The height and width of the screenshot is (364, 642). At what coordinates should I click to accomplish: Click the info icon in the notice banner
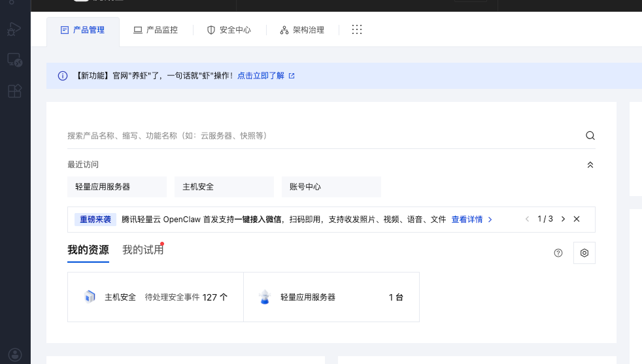pyautogui.click(x=63, y=76)
